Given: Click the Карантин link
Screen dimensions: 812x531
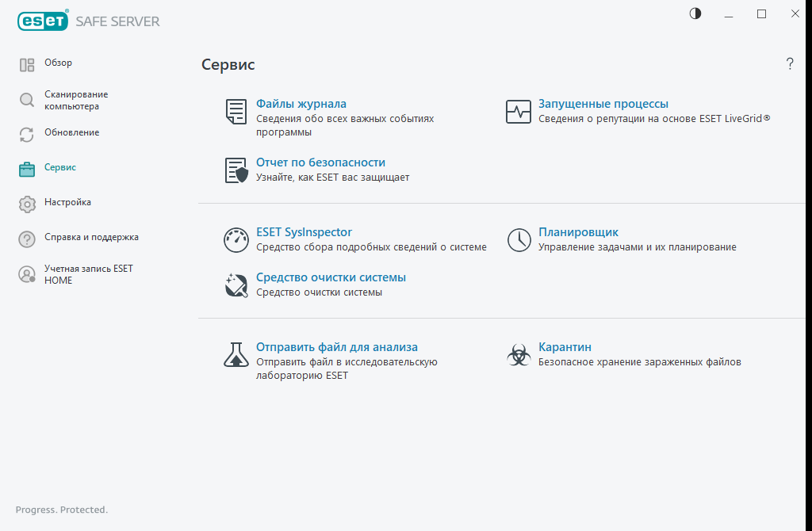Looking at the screenshot, I should tap(565, 347).
